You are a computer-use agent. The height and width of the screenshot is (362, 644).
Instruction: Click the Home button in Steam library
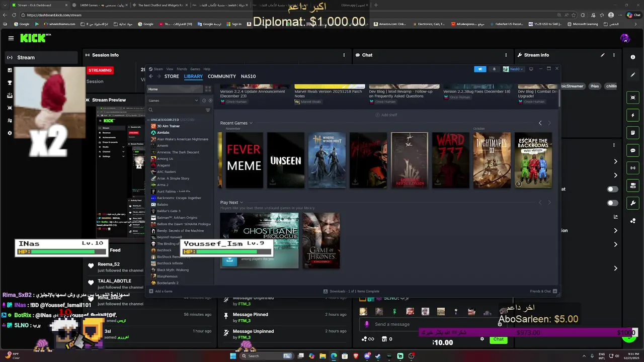click(x=174, y=89)
